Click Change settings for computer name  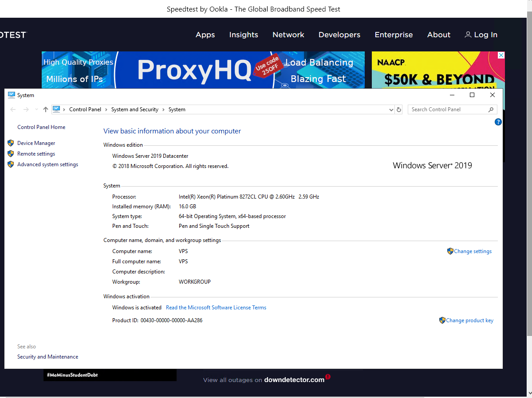(x=473, y=251)
